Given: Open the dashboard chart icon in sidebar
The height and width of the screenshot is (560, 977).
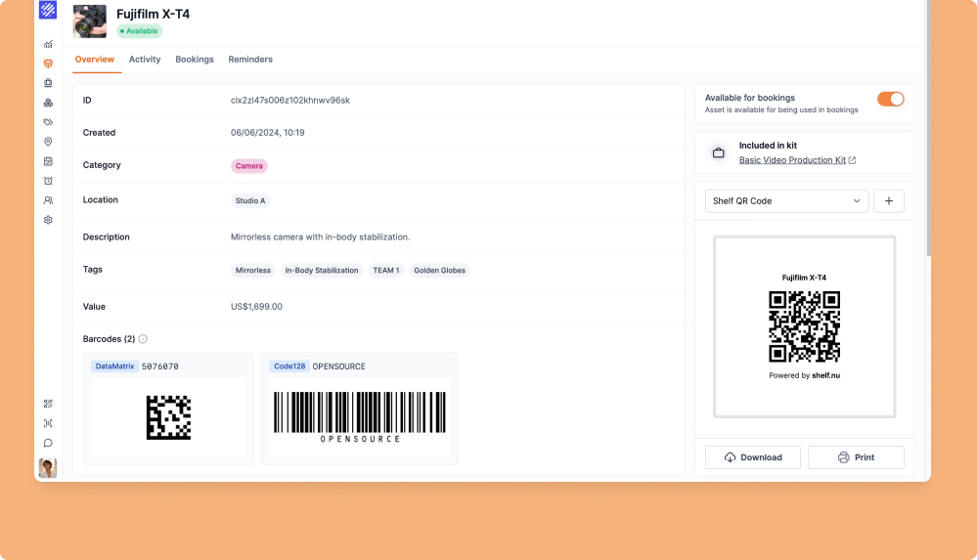Looking at the screenshot, I should 48,44.
